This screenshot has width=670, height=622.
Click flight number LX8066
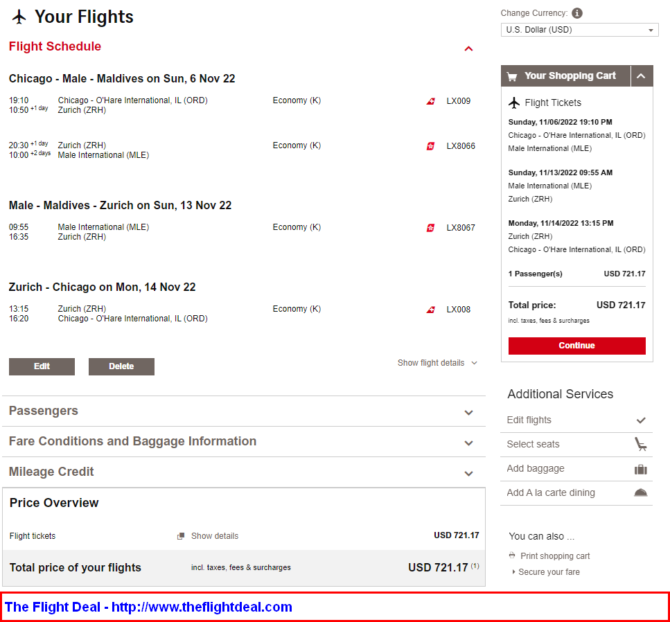(x=461, y=146)
